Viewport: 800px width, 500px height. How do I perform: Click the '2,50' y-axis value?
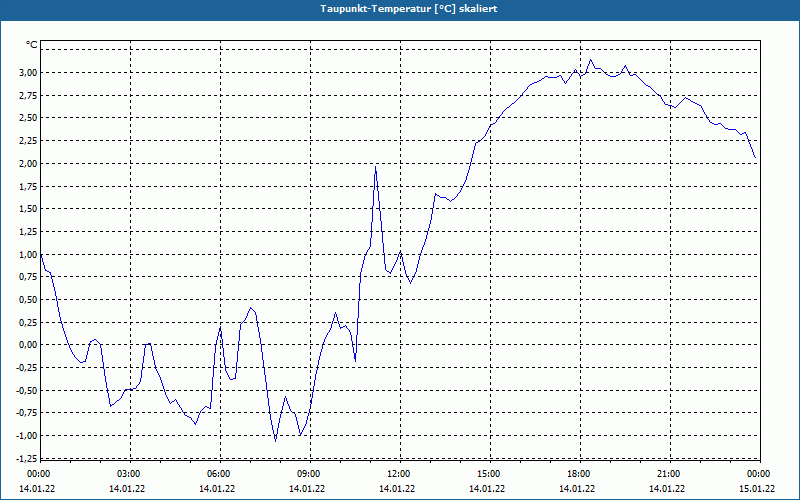click(x=28, y=118)
